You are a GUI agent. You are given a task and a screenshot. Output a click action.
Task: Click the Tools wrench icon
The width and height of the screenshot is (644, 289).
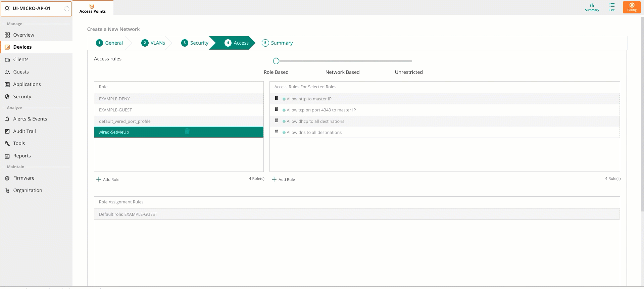point(7,144)
